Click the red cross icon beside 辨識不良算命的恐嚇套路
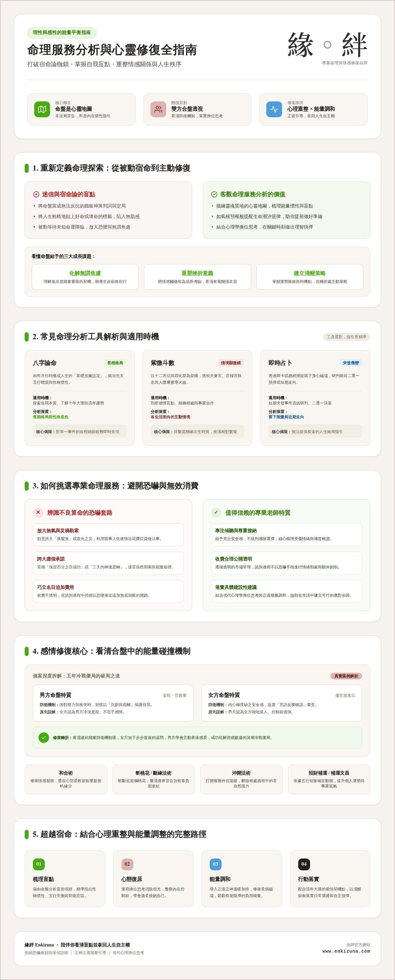 (x=38, y=512)
